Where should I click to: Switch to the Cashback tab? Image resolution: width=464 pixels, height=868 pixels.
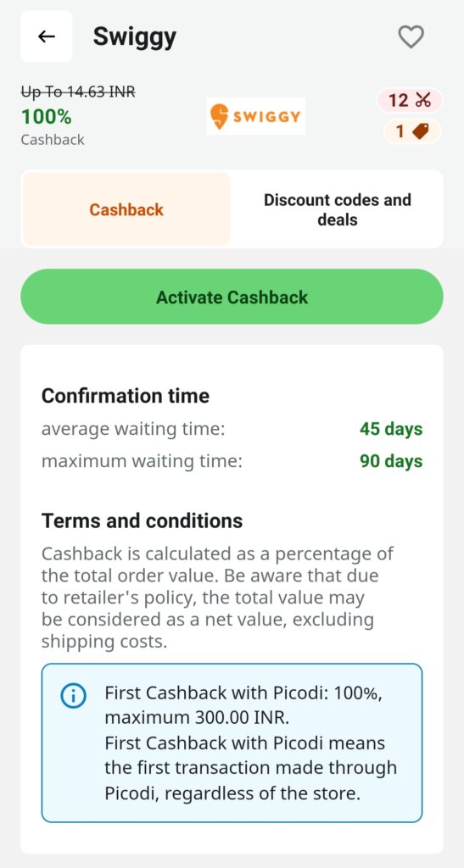126,209
